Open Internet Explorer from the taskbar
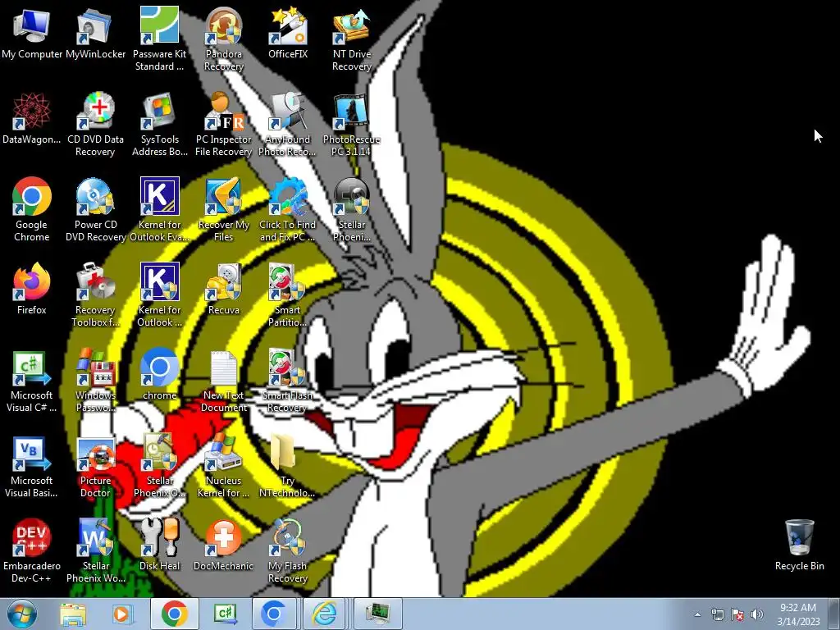 [325, 614]
